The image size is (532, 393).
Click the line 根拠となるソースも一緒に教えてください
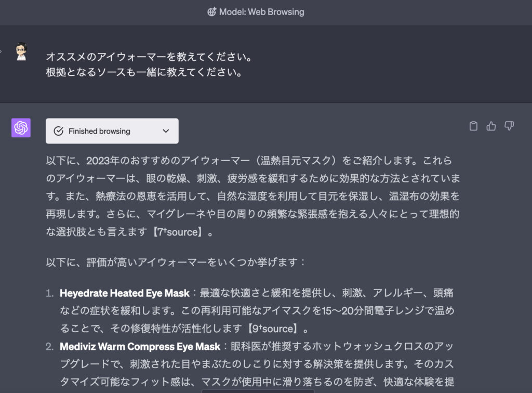(144, 72)
